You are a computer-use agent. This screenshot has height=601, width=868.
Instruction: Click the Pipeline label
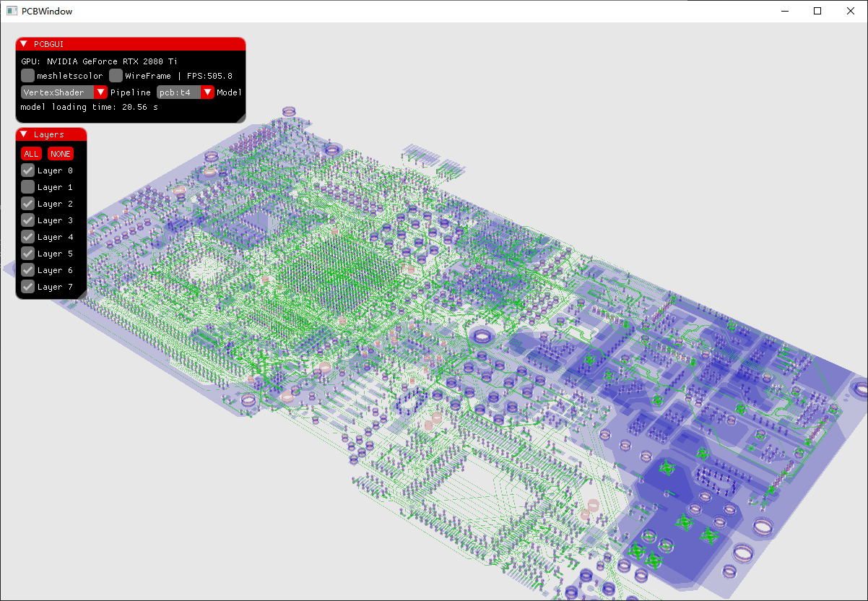point(131,92)
